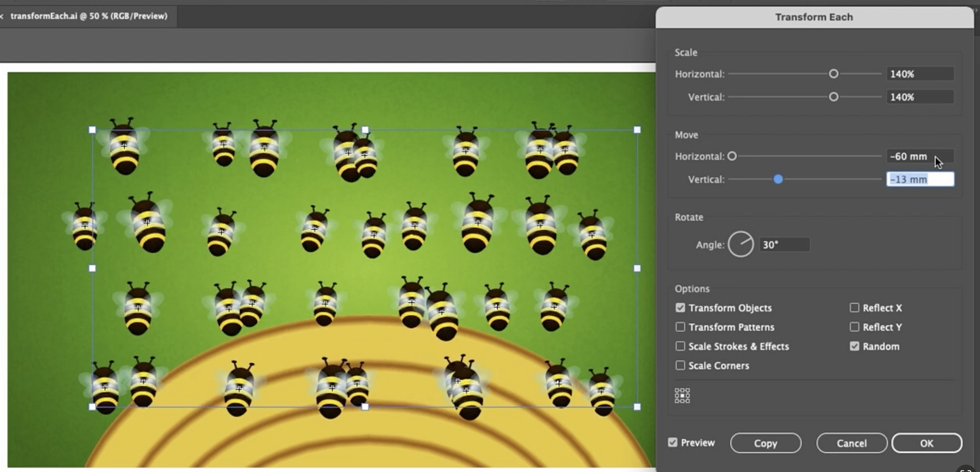Click the reference point locator grid icon
Viewport: 980px width, 472px height.
pos(682,396)
